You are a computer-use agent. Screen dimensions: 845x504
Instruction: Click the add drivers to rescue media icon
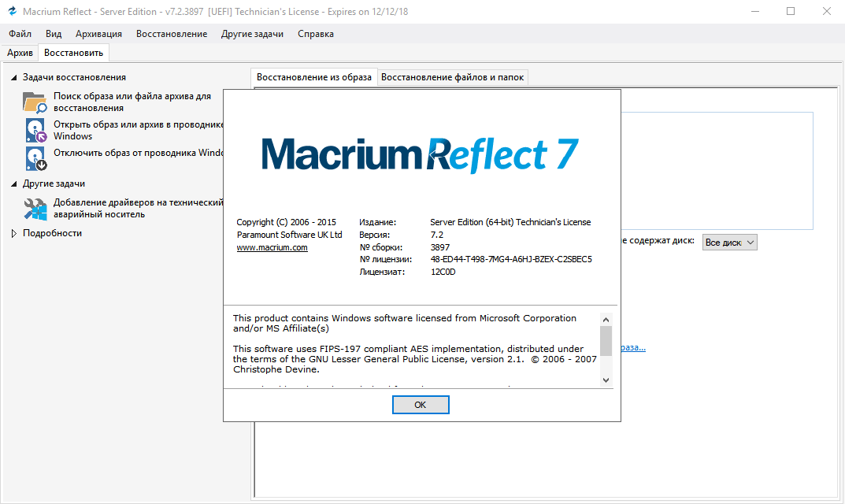(x=35, y=209)
